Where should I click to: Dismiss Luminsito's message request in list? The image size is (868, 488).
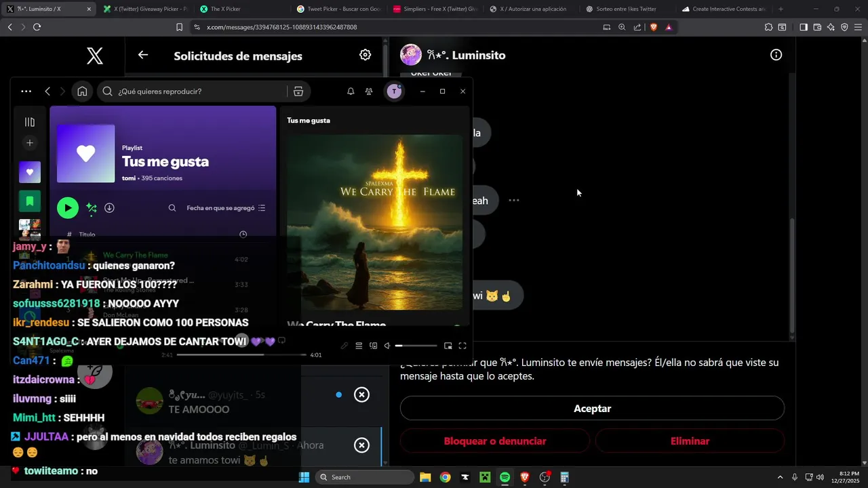pyautogui.click(x=362, y=445)
